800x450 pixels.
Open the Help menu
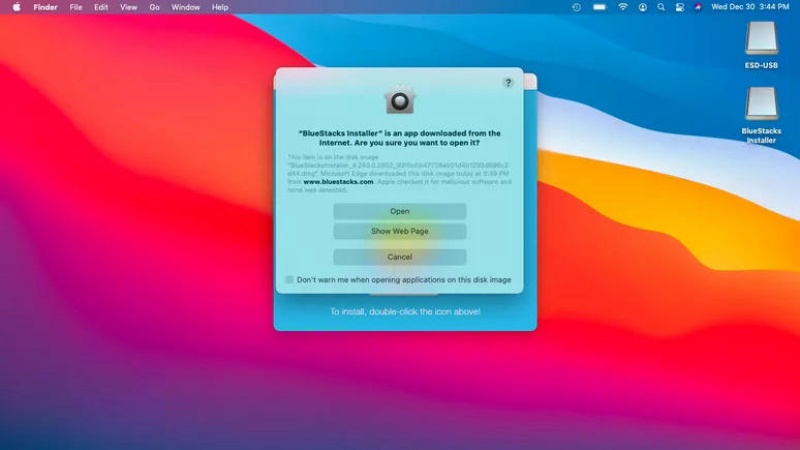tap(220, 7)
